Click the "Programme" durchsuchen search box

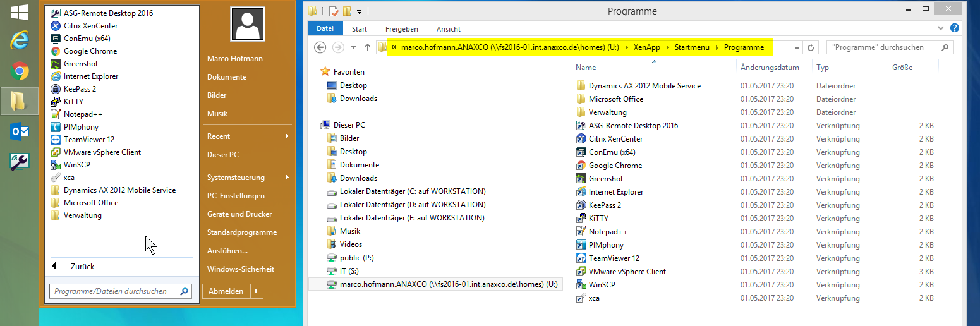(890, 47)
